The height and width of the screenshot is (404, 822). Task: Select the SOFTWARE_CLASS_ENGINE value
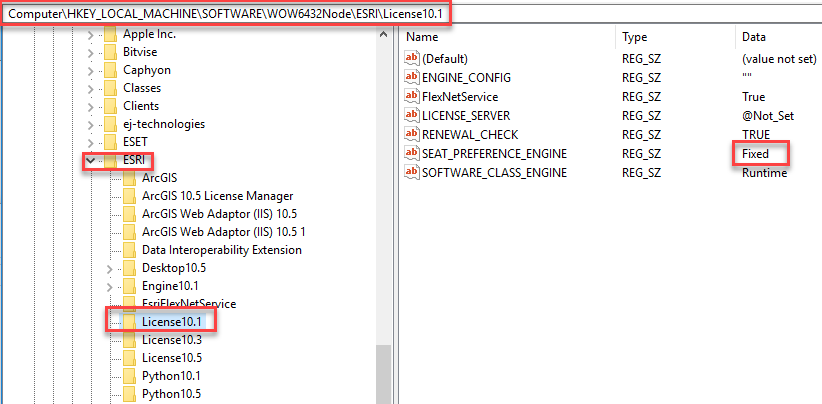point(494,172)
